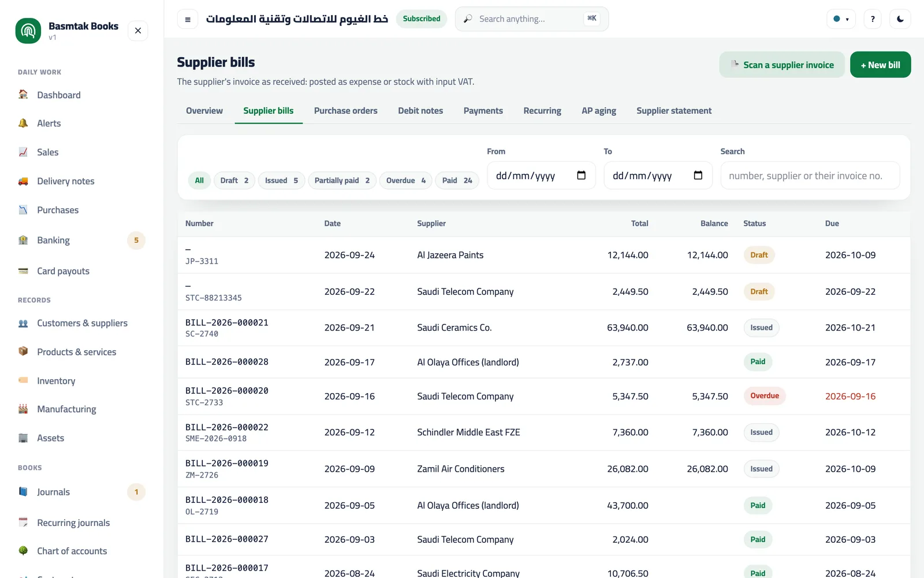Click the Customers & suppliers people icon

point(23,323)
